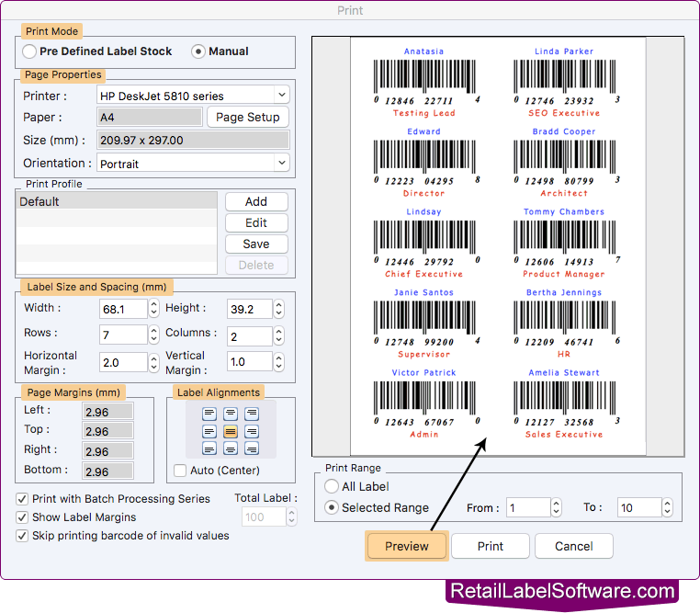Adjust the To range stepper
Viewport: 700px width, 613px height.
click(x=667, y=507)
